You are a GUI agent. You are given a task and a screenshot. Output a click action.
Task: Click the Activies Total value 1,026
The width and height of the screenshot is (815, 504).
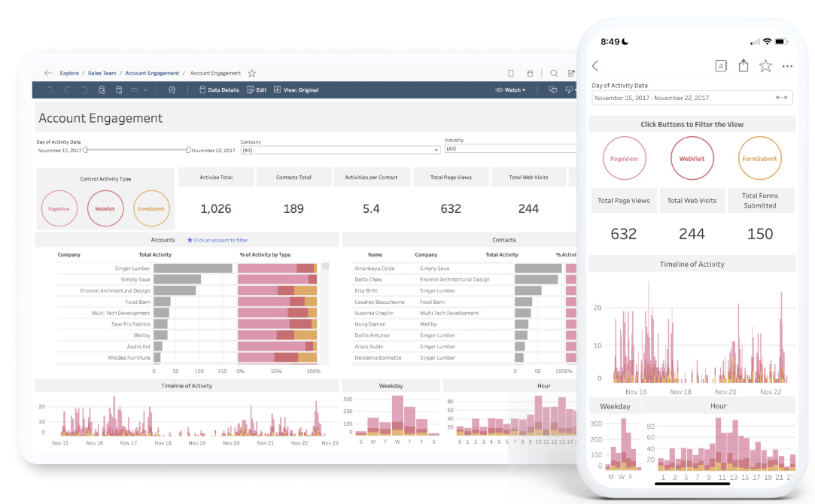[x=216, y=209]
